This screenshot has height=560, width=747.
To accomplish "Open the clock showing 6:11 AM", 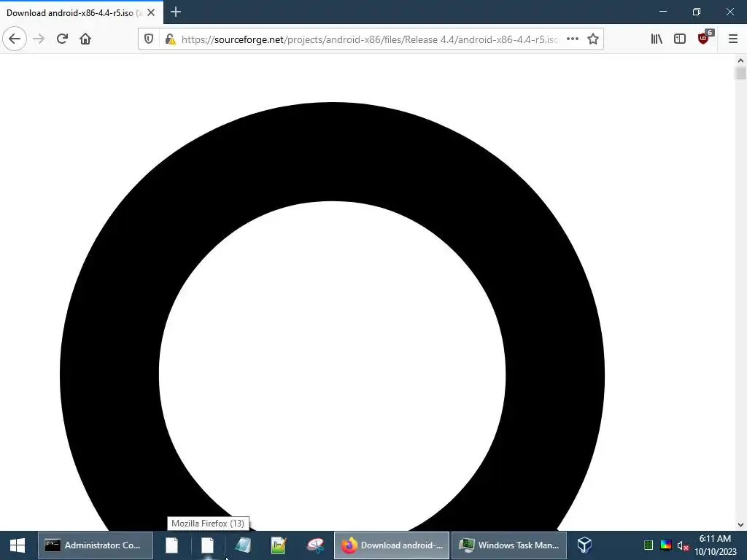I will pyautogui.click(x=715, y=545).
